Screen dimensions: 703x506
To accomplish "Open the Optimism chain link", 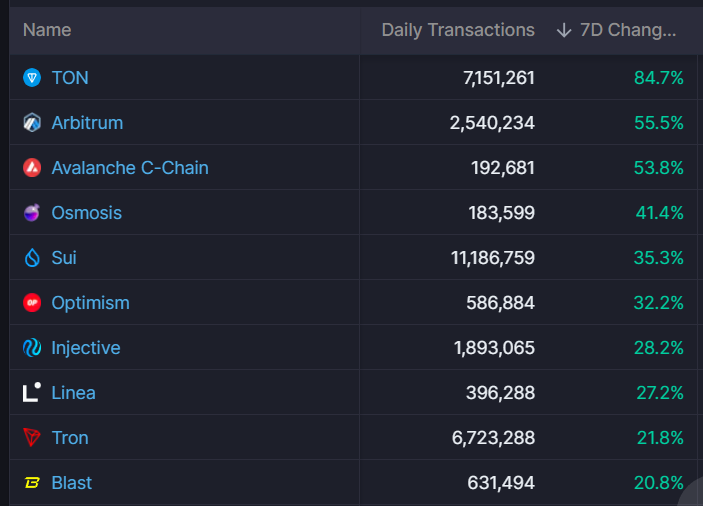I will point(91,303).
